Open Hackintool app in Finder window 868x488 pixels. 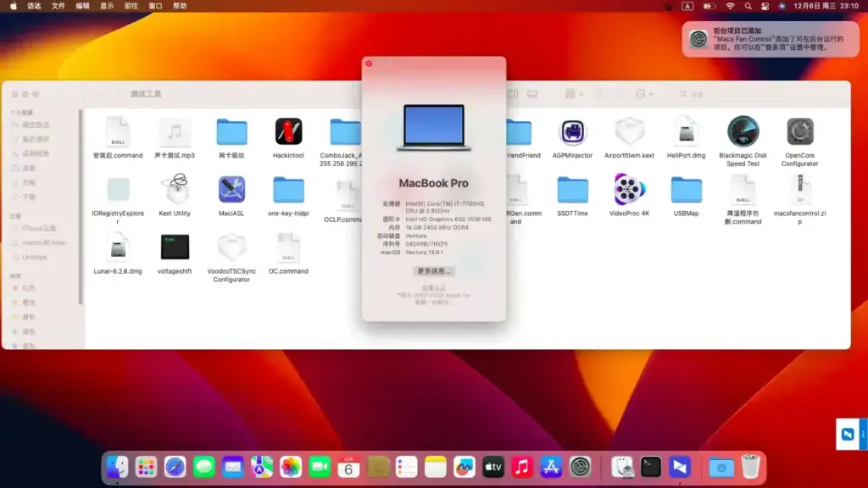click(288, 132)
